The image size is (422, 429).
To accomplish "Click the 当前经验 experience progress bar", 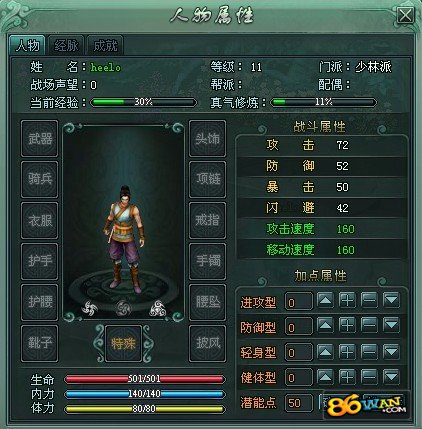I will pos(143,102).
